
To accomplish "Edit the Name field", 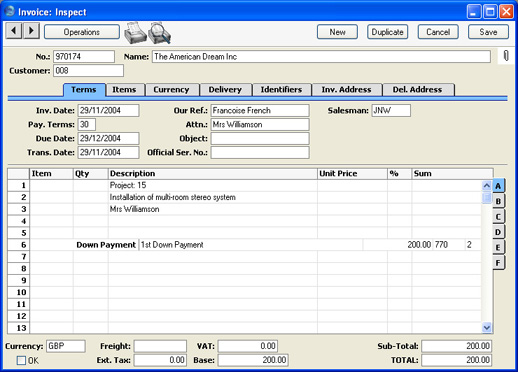I will (x=321, y=56).
